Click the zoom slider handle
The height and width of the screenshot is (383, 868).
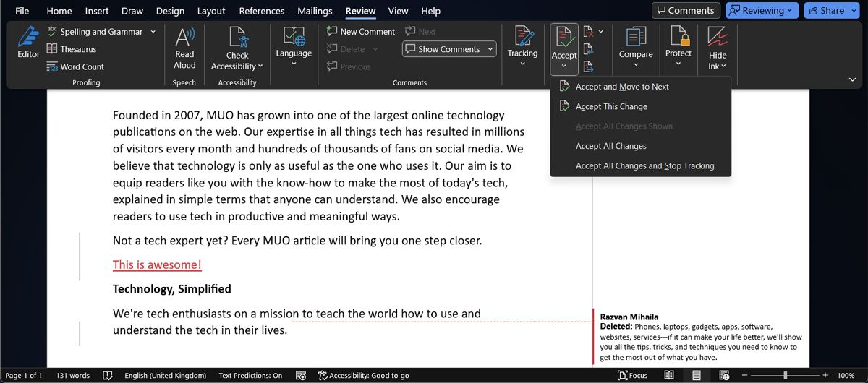point(786,376)
